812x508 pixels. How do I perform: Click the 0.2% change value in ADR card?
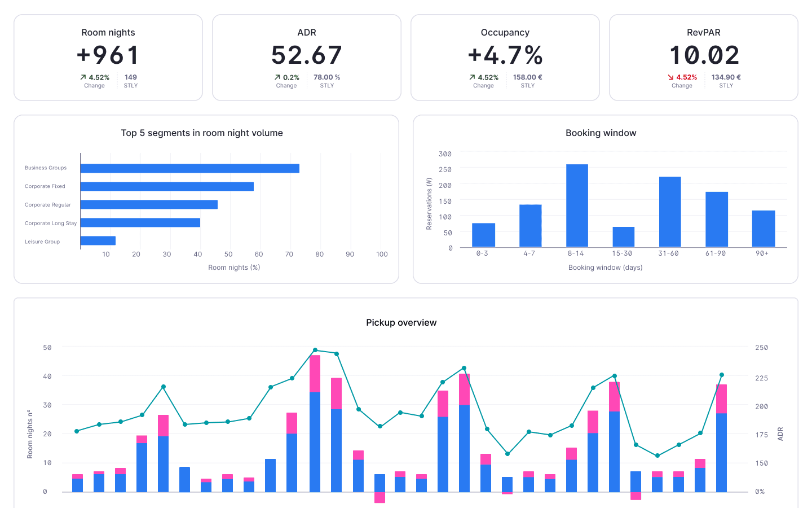tap(291, 77)
